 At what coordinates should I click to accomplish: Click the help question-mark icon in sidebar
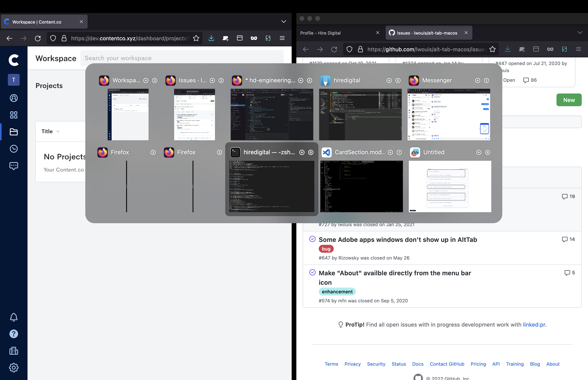click(14, 334)
